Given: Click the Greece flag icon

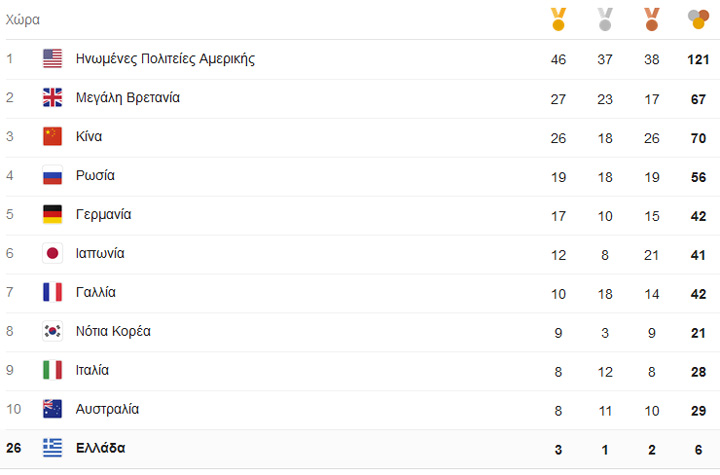Looking at the screenshot, I should pos(53,448).
